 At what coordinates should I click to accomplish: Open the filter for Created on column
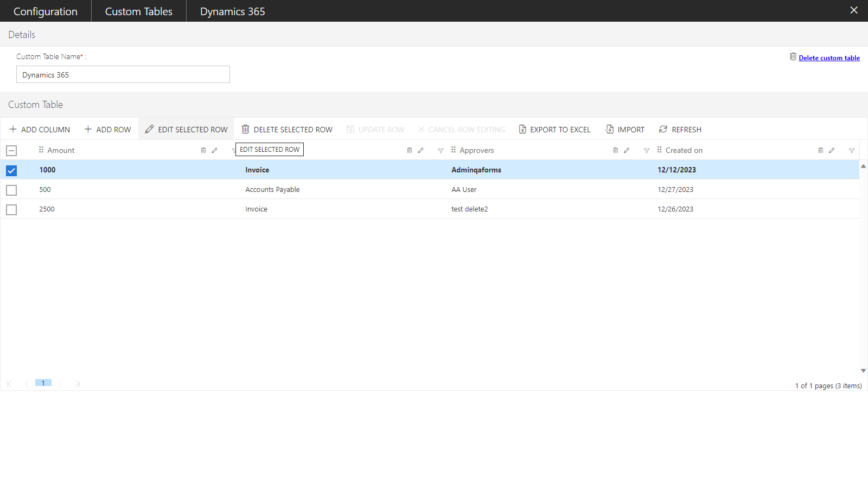tap(852, 151)
